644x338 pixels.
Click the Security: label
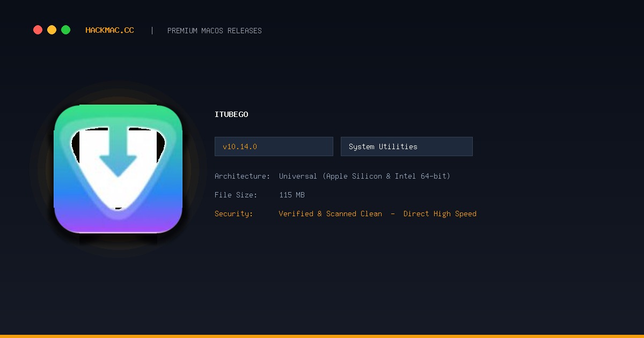233,214
